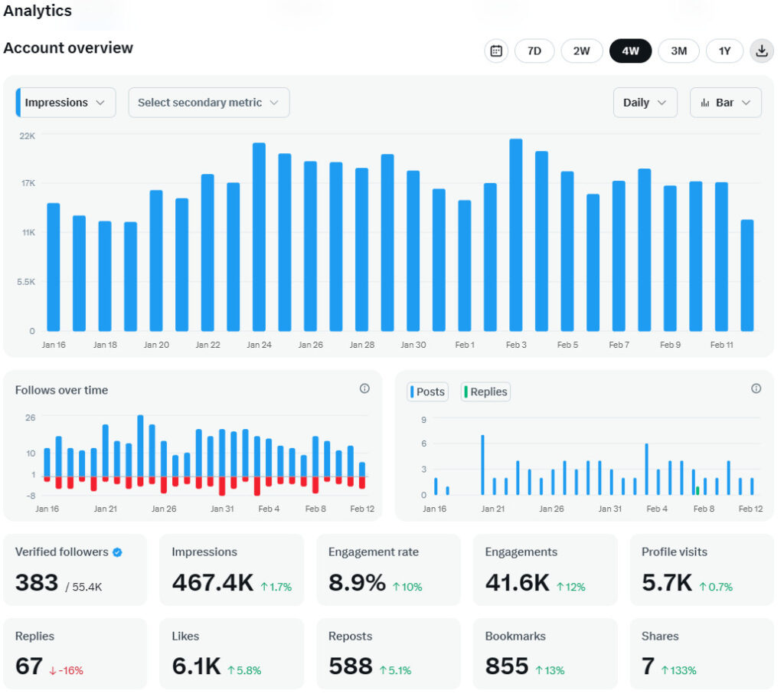
Task: Open the Daily interval dropdown
Action: (645, 103)
